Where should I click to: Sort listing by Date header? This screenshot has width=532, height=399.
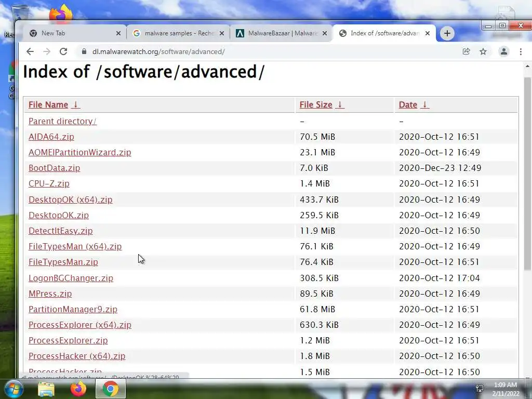point(408,104)
